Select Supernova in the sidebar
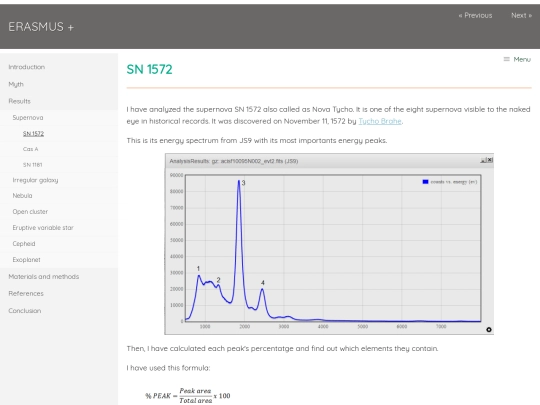Screen dimensions: 540x405 [28, 118]
